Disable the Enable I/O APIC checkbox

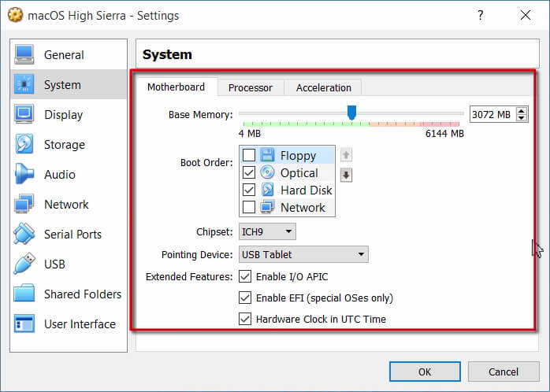(x=245, y=277)
